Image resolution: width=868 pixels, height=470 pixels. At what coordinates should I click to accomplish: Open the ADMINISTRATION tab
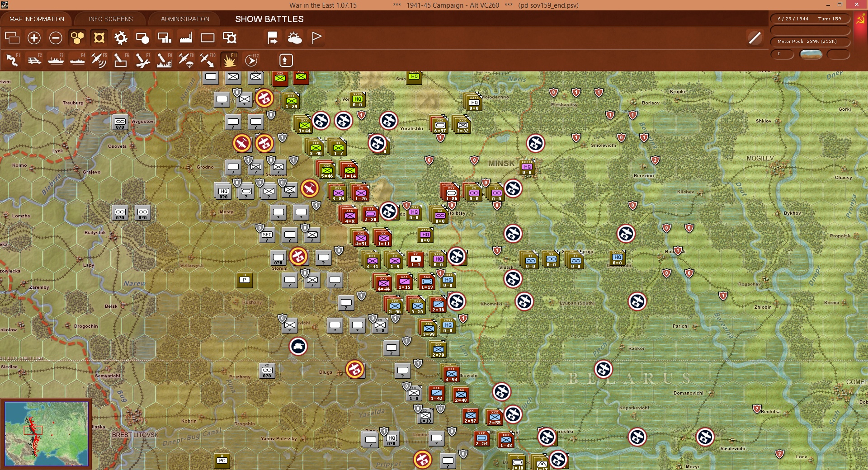[185, 19]
